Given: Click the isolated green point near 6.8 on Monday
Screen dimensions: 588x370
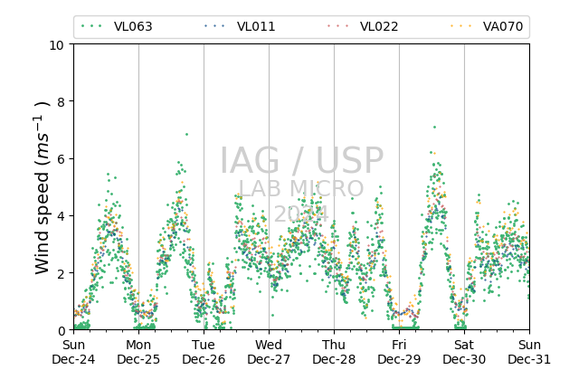Looking at the screenshot, I should point(186,134).
